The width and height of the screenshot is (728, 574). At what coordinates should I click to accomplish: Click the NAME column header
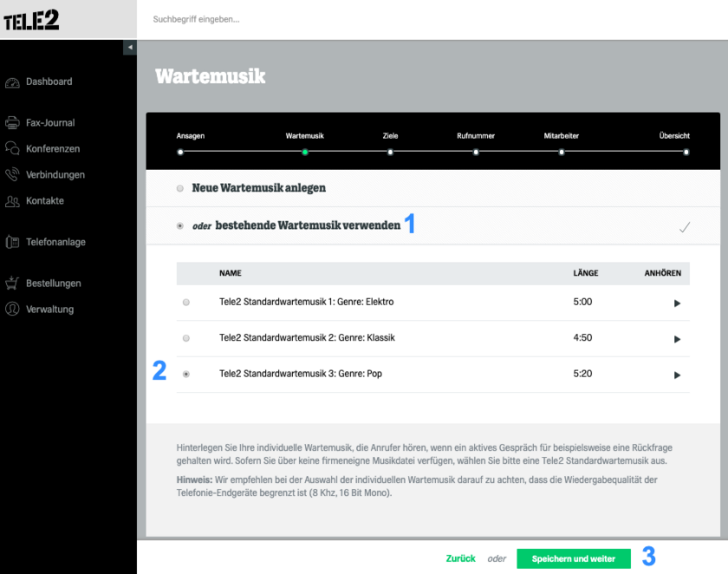231,273
